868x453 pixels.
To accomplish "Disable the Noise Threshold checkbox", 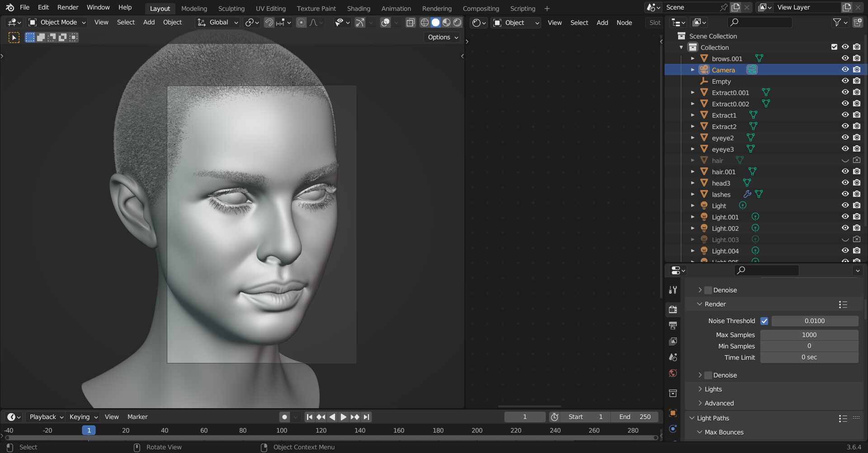I will tap(764, 321).
